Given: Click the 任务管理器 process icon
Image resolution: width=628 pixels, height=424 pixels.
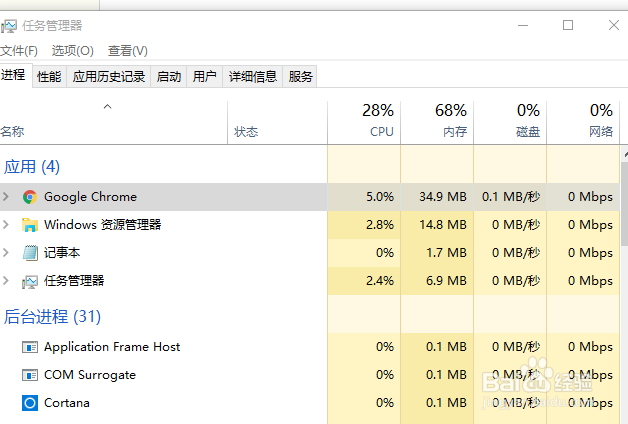Looking at the screenshot, I should pyautogui.click(x=30, y=281).
